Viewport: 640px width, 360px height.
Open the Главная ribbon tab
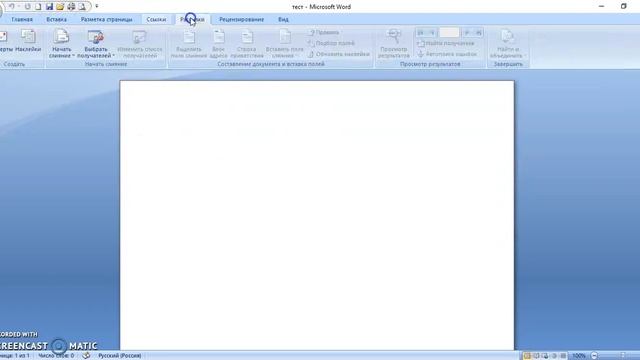click(x=22, y=19)
